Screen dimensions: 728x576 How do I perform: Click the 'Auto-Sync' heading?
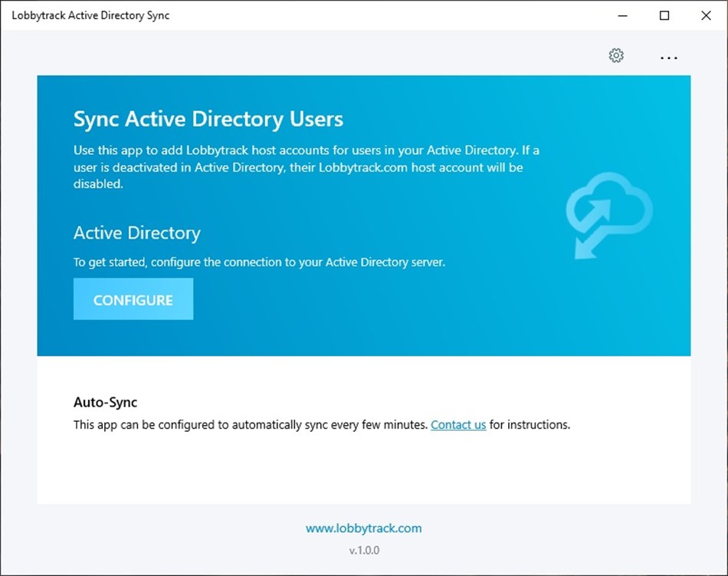tap(106, 402)
